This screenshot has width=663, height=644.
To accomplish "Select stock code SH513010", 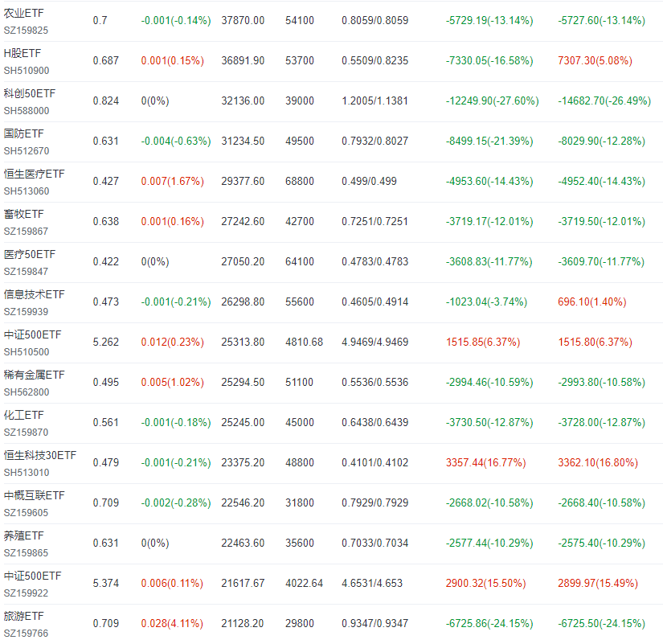I will [x=27, y=473].
